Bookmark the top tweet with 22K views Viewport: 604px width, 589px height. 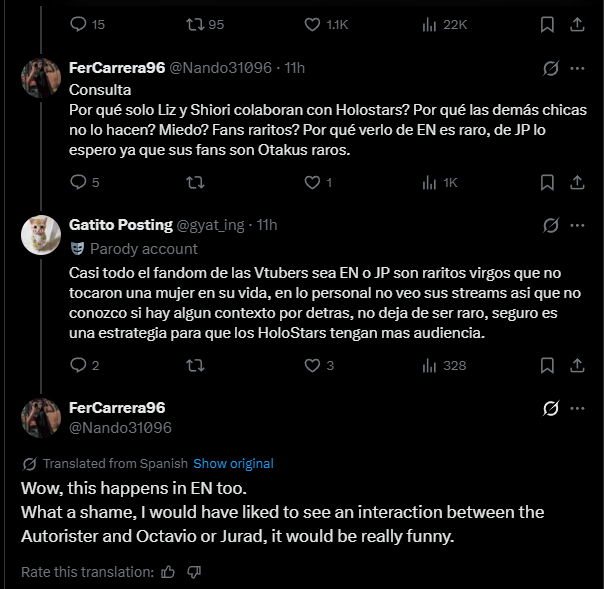[547, 24]
